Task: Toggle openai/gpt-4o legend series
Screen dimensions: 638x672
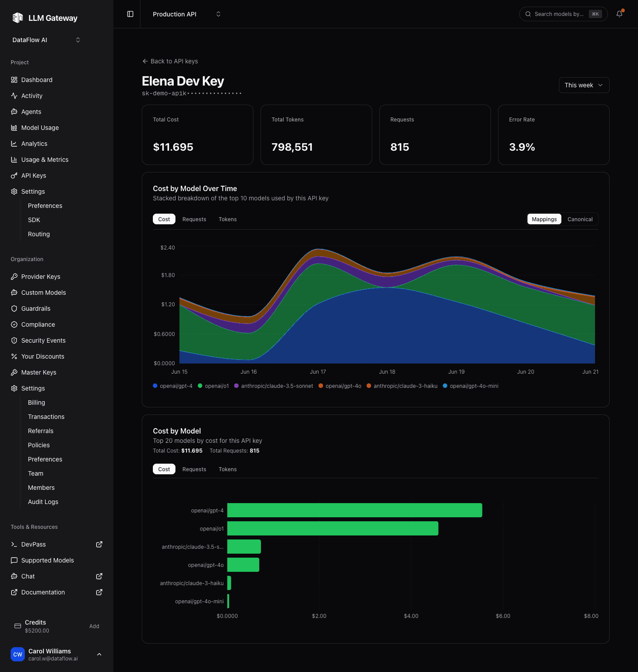Action: (340, 386)
